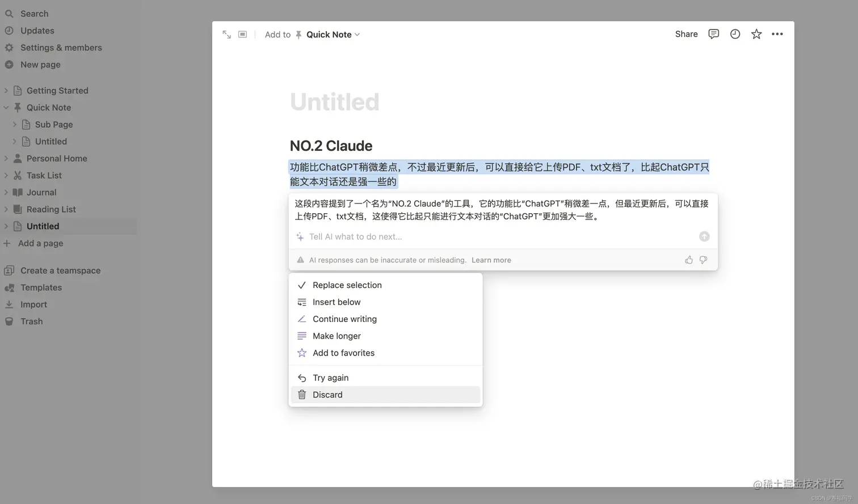Screen dimensions: 858x504
Task: Discard the AI response
Action: click(386, 395)
